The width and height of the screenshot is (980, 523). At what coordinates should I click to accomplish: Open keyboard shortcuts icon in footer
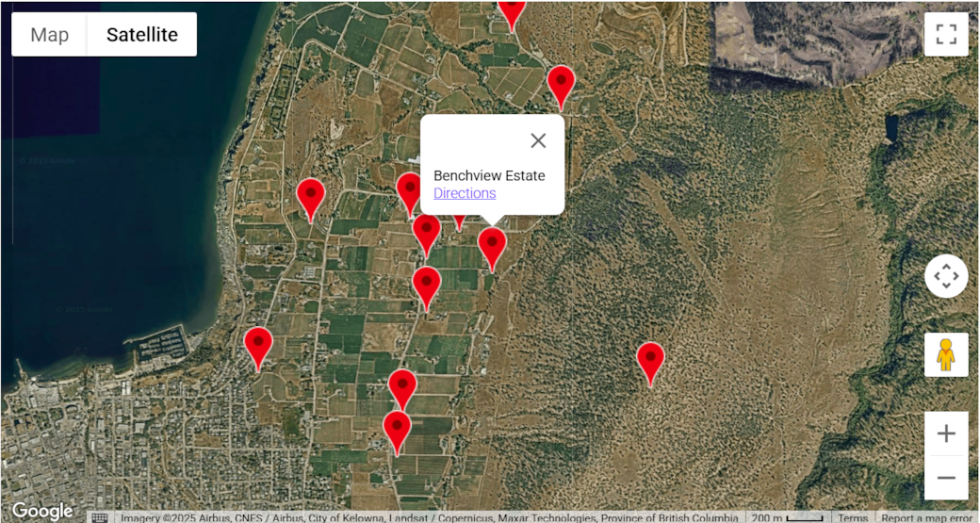click(x=99, y=518)
